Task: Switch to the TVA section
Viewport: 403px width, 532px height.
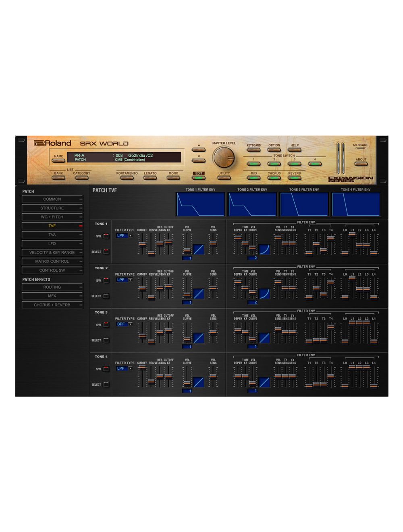Action: [52, 235]
